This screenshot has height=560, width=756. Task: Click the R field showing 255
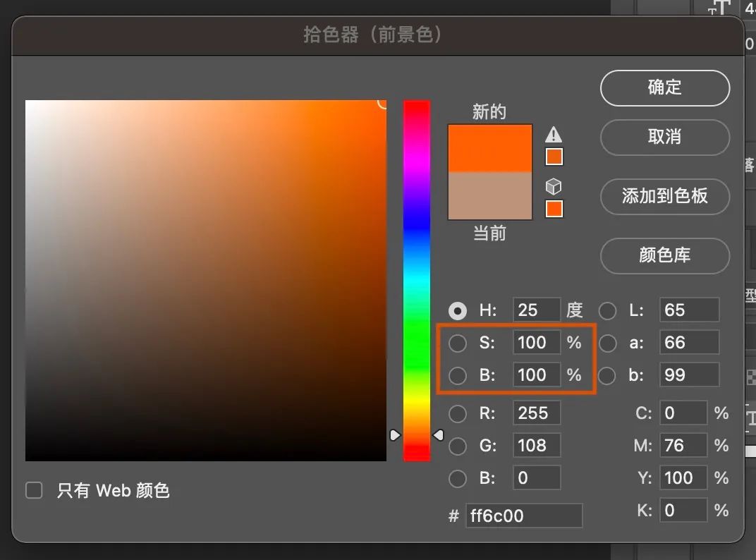(537, 413)
